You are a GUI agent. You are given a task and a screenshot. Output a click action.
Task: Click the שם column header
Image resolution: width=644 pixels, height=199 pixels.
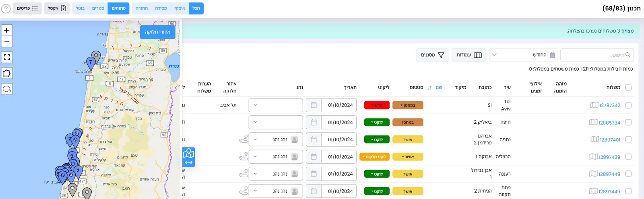(439, 88)
